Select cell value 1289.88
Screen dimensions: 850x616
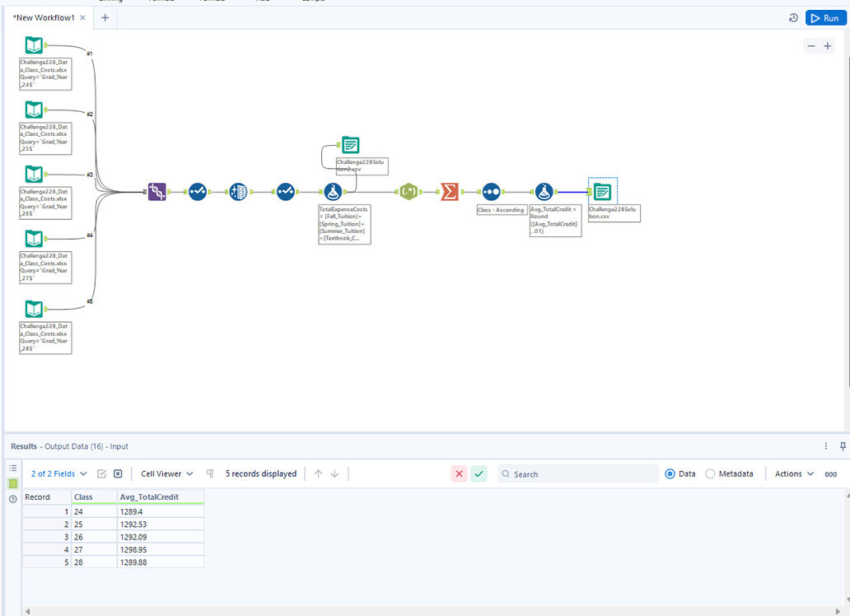coord(161,562)
